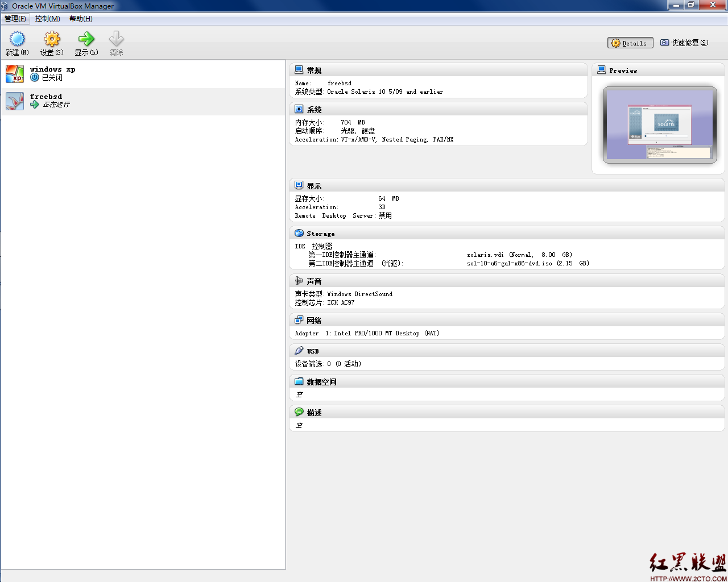Click the Show (显示) green arrow icon

click(x=86, y=39)
